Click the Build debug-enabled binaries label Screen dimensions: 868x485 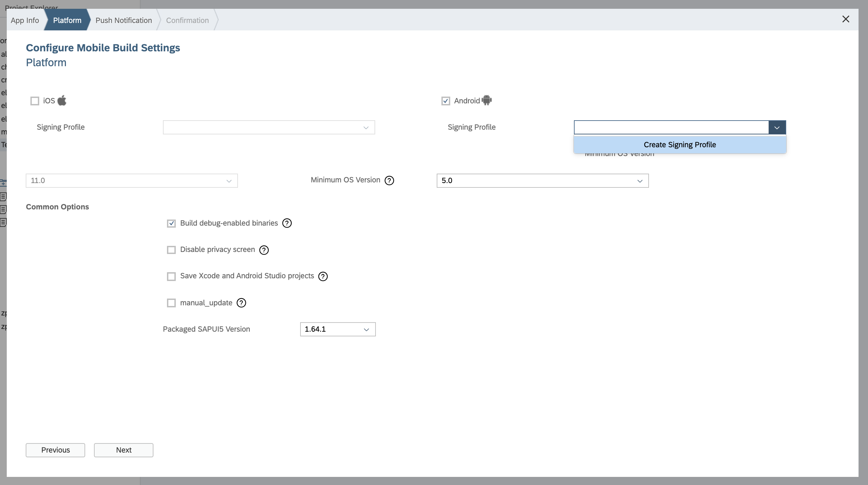tap(229, 223)
